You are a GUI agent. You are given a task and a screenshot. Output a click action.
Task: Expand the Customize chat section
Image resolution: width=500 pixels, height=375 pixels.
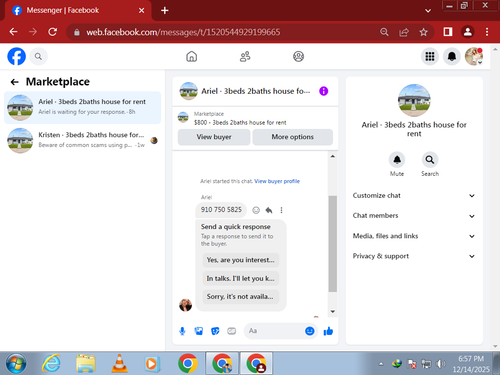pyautogui.click(x=413, y=196)
